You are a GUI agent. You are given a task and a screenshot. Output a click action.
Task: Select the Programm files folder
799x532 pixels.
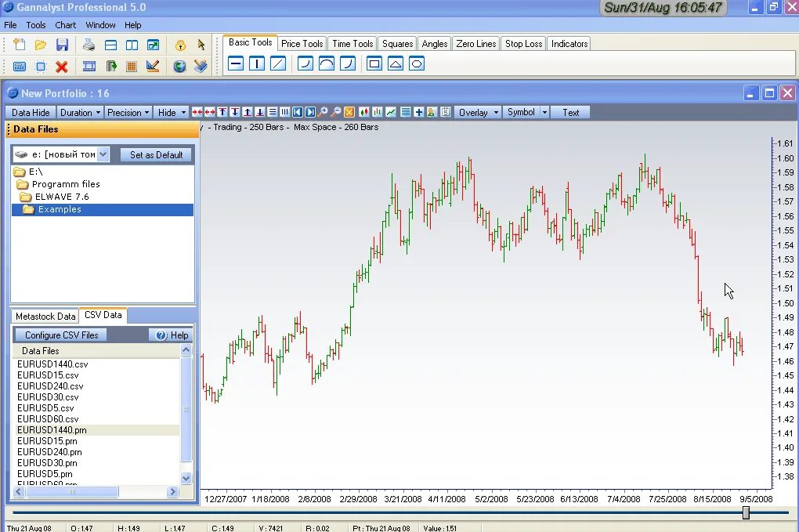coord(66,184)
